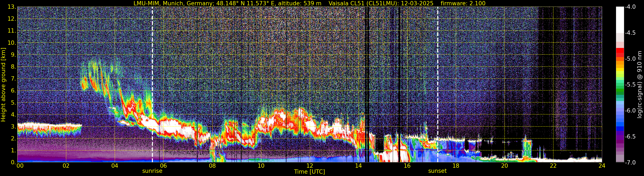Pick the white top section of the colorbar

(x=620, y=20)
